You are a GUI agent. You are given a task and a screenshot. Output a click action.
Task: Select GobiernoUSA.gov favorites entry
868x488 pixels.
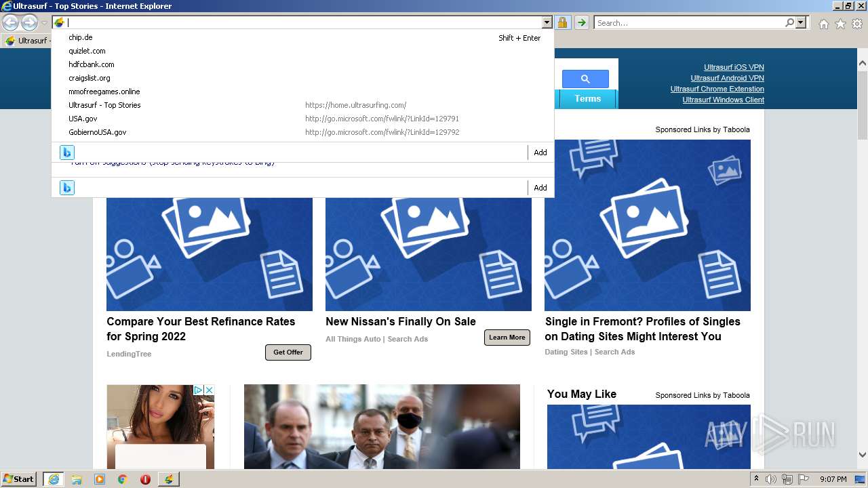302,132
